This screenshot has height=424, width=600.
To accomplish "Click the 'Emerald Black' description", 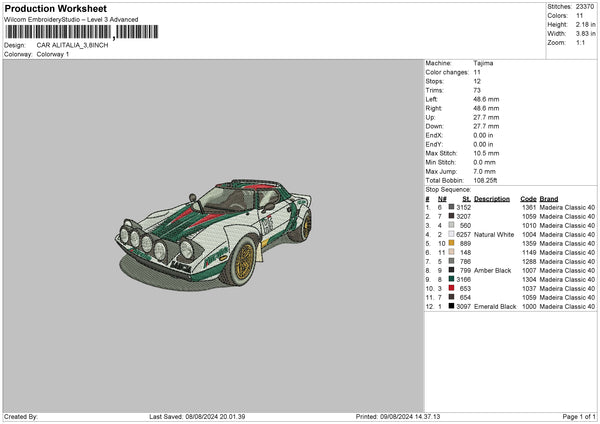I will pyautogui.click(x=495, y=307).
